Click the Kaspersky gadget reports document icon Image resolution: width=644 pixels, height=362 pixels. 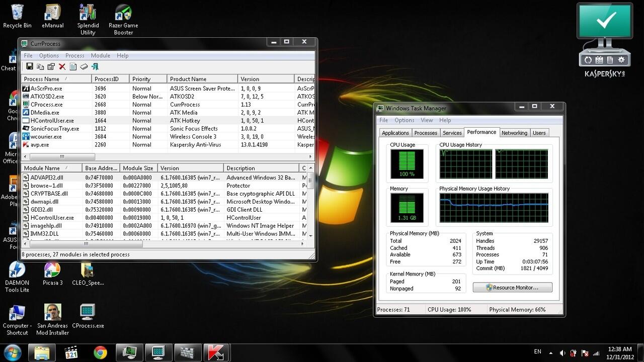pos(610,60)
